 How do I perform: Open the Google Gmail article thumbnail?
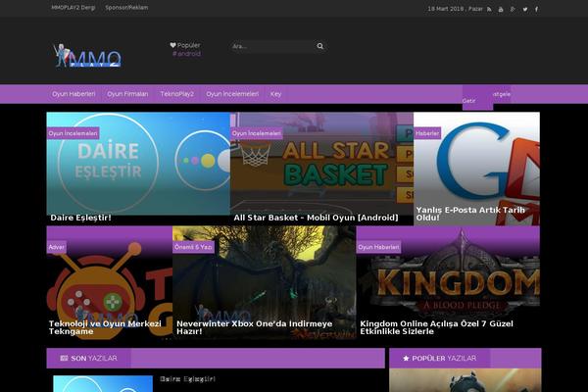476,169
